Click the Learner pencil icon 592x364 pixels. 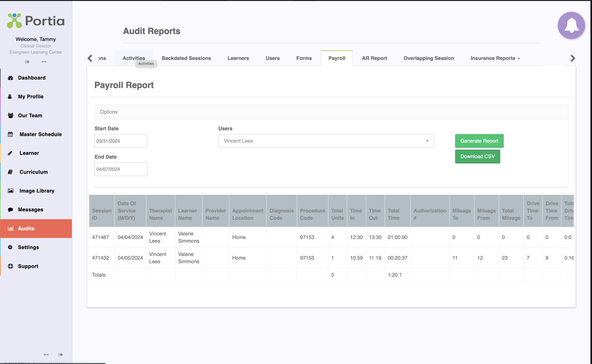[10, 153]
